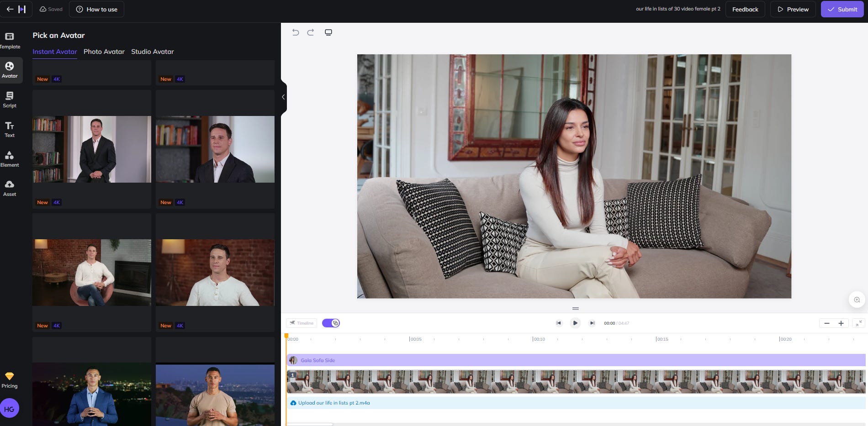Select the Avatar sidebar panel
The height and width of the screenshot is (426, 868).
pos(10,70)
